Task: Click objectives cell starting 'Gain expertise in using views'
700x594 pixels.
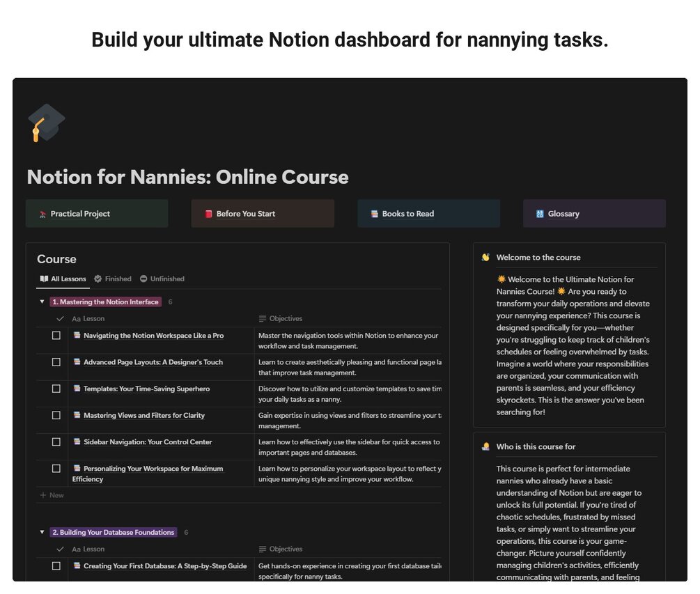Action: [348, 421]
